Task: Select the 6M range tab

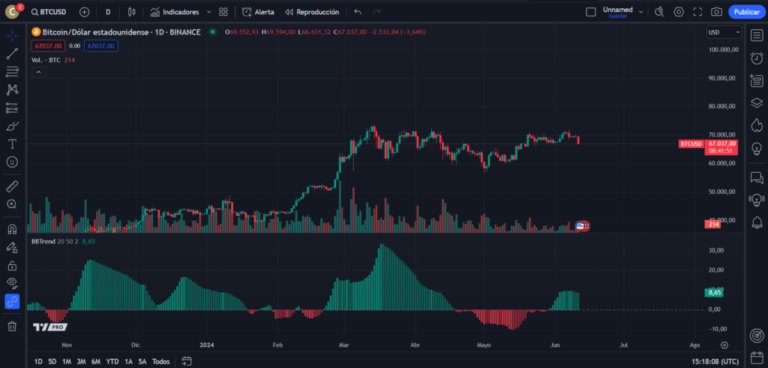Action: tap(96, 362)
